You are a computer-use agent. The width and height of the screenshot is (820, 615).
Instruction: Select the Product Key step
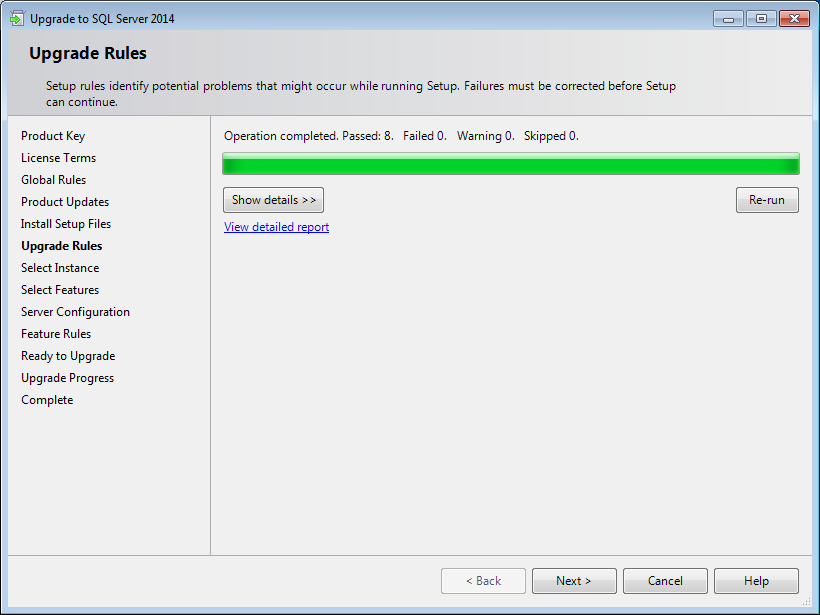point(53,136)
